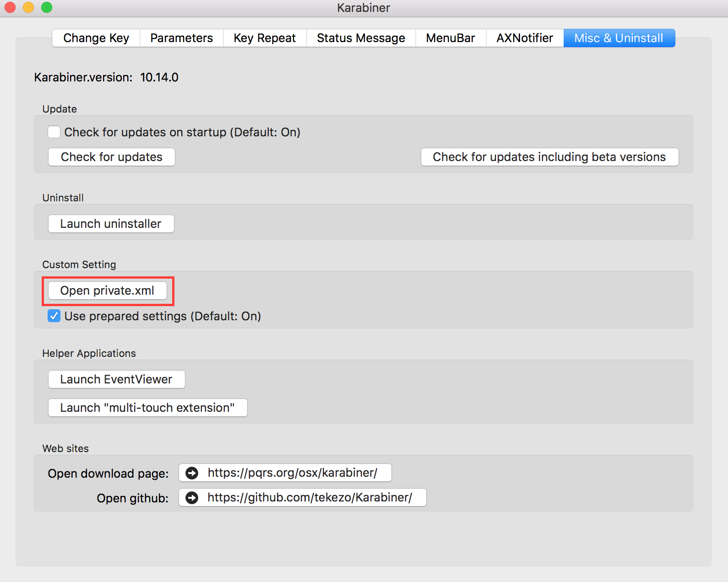The image size is (728, 582).
Task: Click the Karabiner window title
Action: 364,8
